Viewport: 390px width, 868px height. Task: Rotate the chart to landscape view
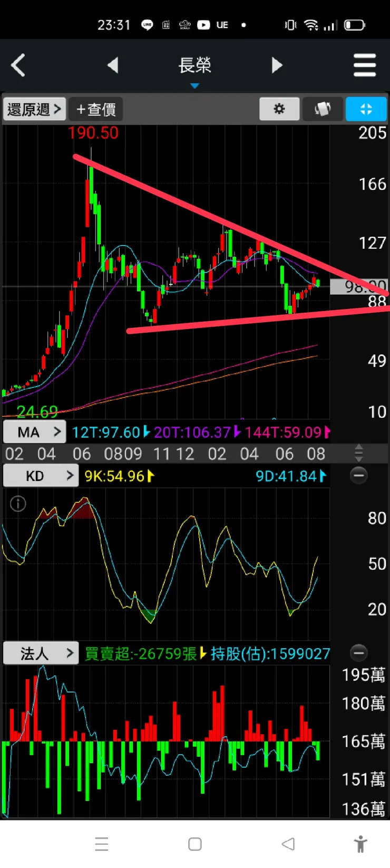coord(323,109)
